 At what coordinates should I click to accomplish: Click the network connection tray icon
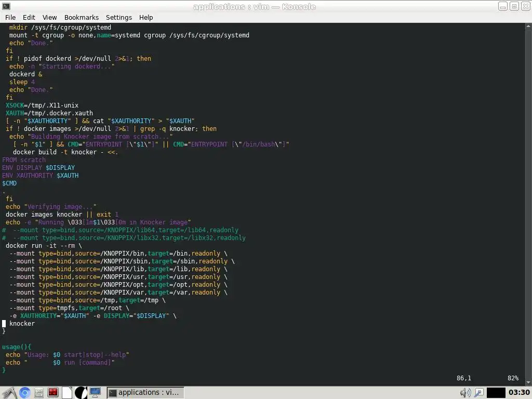(x=478, y=393)
